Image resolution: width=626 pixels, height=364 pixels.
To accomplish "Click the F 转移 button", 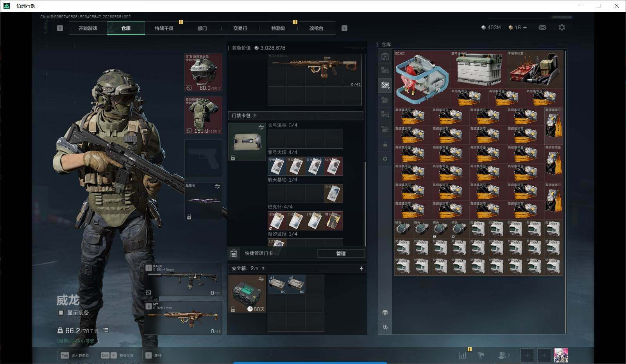I will click(x=154, y=355).
